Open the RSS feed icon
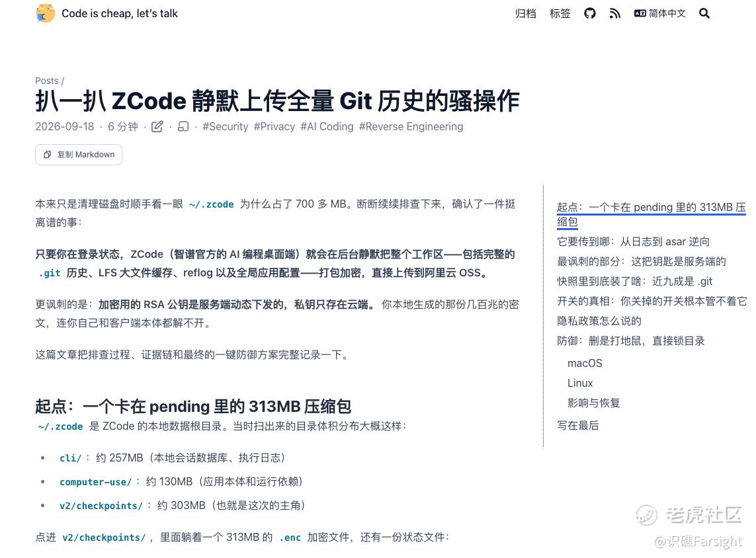Screen dimensions: 756x558 pyautogui.click(x=614, y=13)
